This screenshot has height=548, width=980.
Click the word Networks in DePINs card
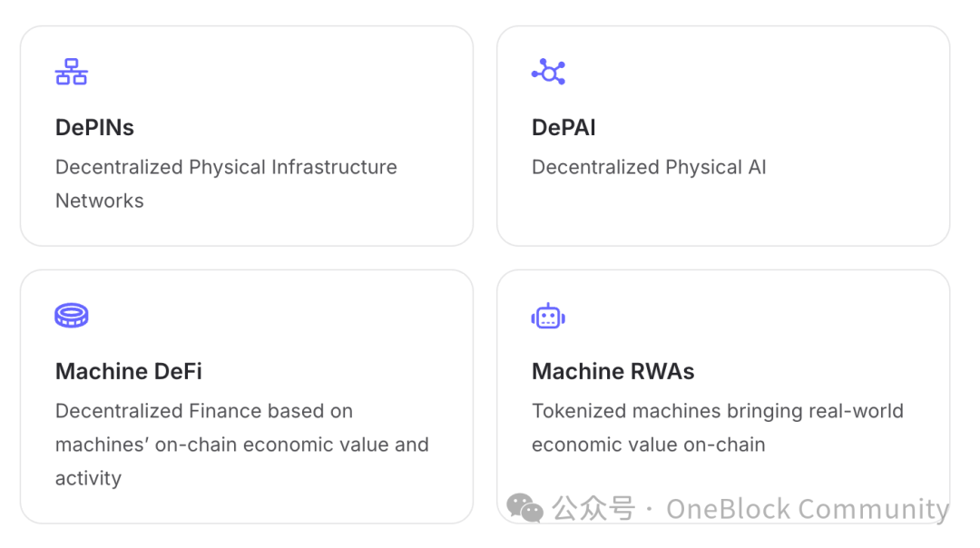[100, 201]
